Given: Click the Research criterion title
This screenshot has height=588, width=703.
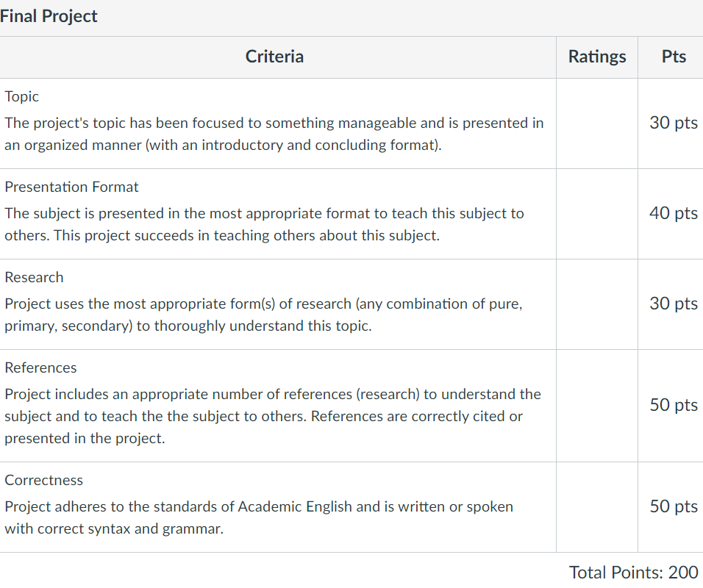Looking at the screenshot, I should (34, 277).
